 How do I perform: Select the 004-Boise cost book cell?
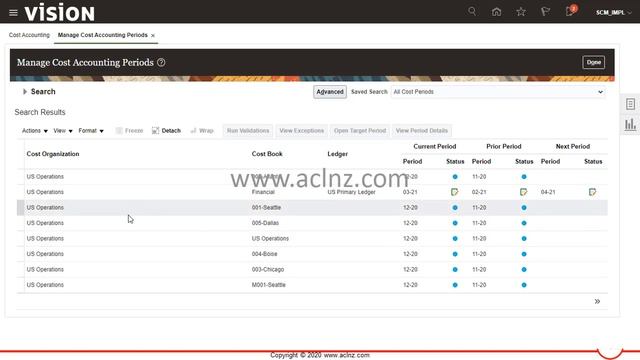264,254
